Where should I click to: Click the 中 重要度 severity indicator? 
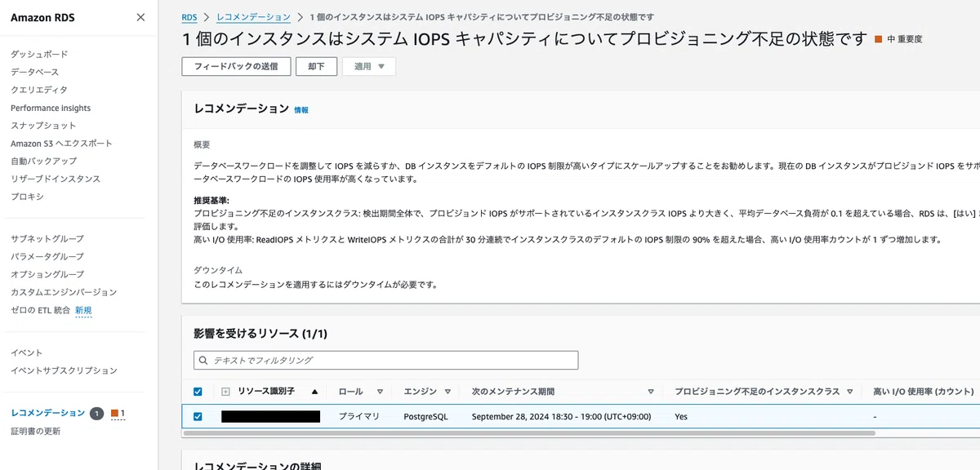898,39
